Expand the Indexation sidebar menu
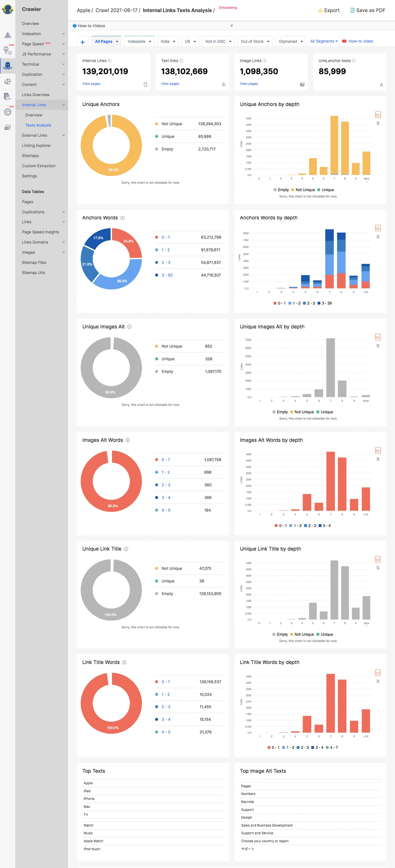Viewport: 395px width, 868px height. pos(63,34)
